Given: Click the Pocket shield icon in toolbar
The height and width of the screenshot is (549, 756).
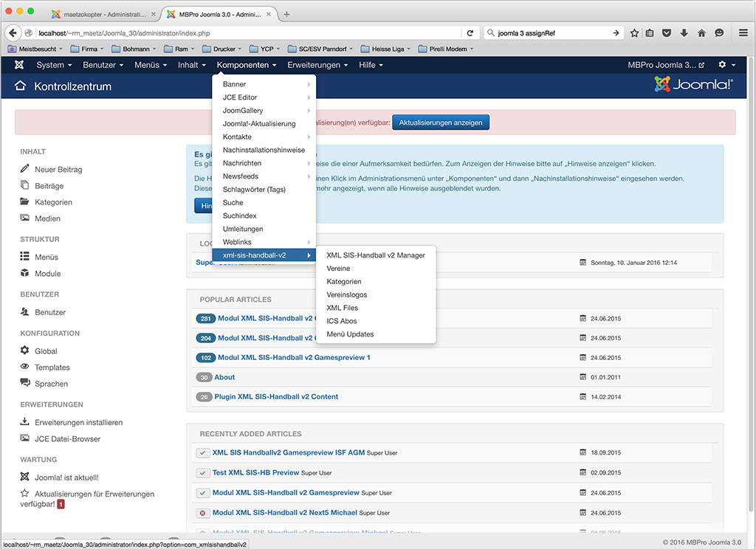Looking at the screenshot, I should pos(667,32).
